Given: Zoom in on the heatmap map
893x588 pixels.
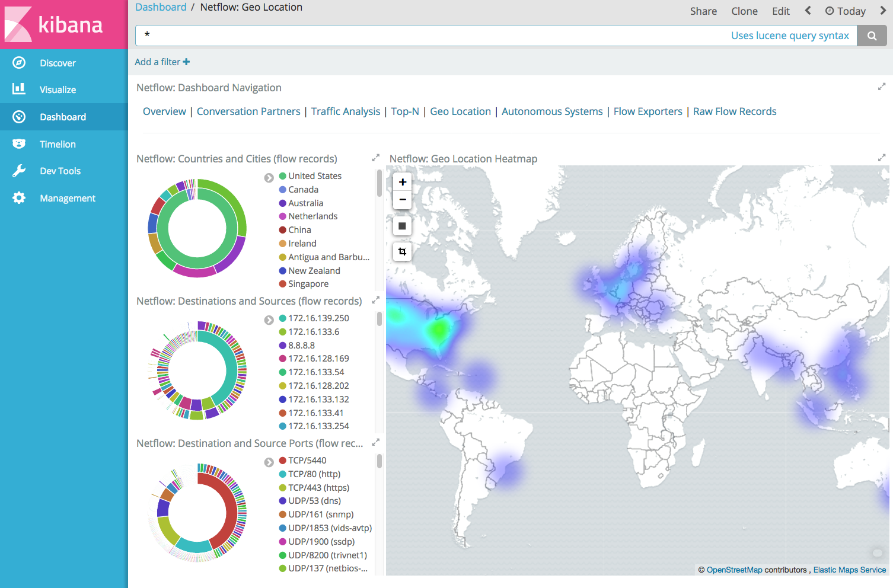Looking at the screenshot, I should pyautogui.click(x=402, y=182).
